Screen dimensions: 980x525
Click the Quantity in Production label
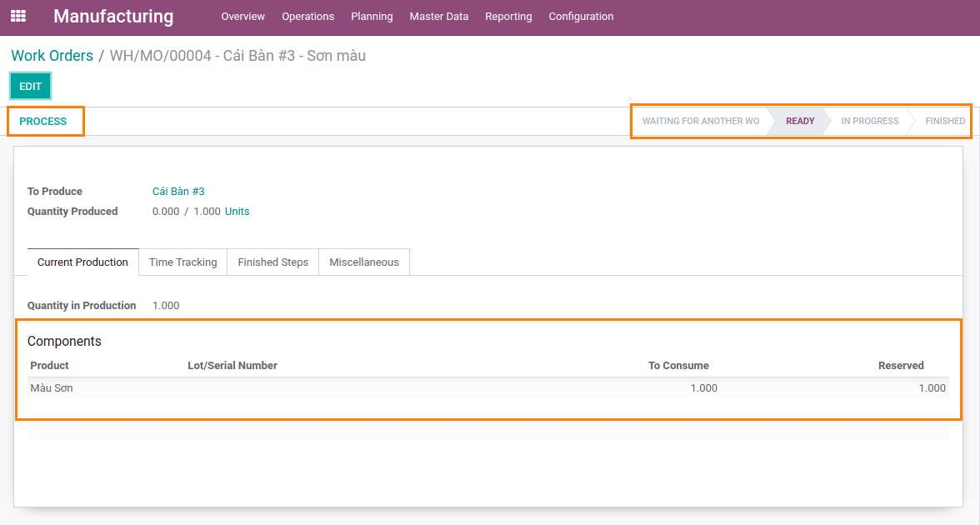pos(82,306)
